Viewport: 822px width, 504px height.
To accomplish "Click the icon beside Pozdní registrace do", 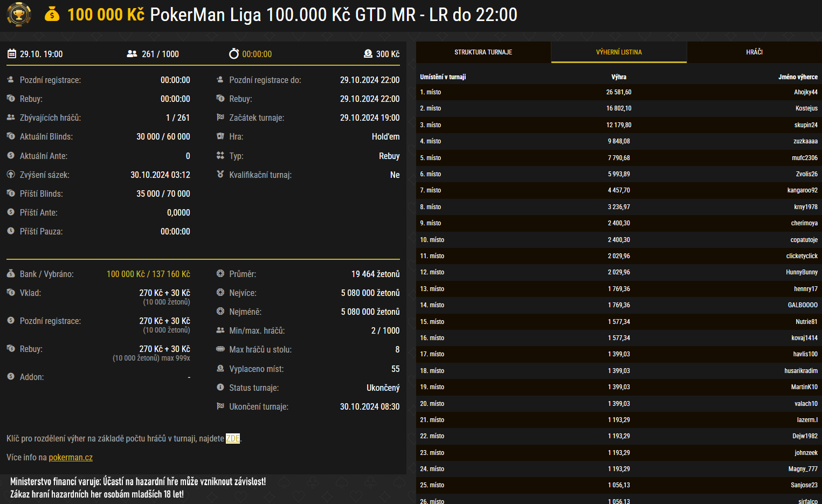I will (x=220, y=79).
